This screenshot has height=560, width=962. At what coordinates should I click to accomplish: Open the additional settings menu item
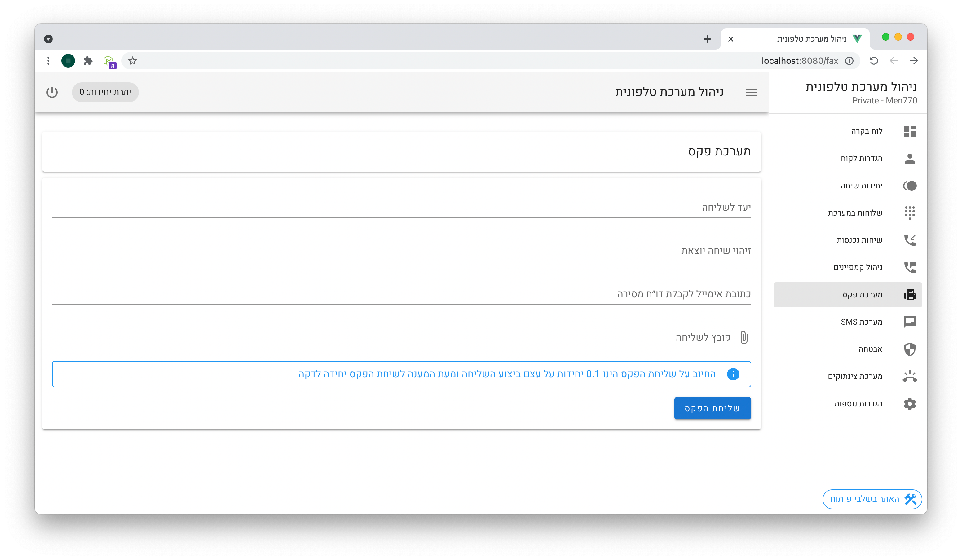tap(858, 404)
